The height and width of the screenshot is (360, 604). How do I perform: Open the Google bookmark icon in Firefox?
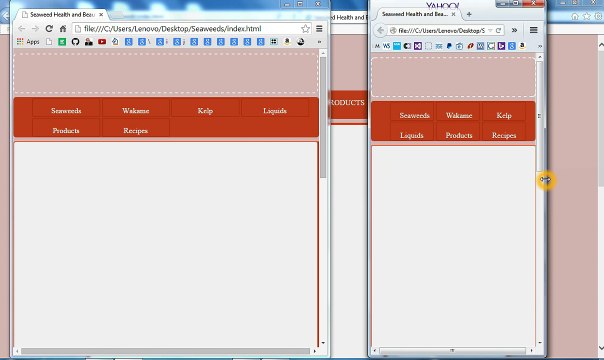512,46
